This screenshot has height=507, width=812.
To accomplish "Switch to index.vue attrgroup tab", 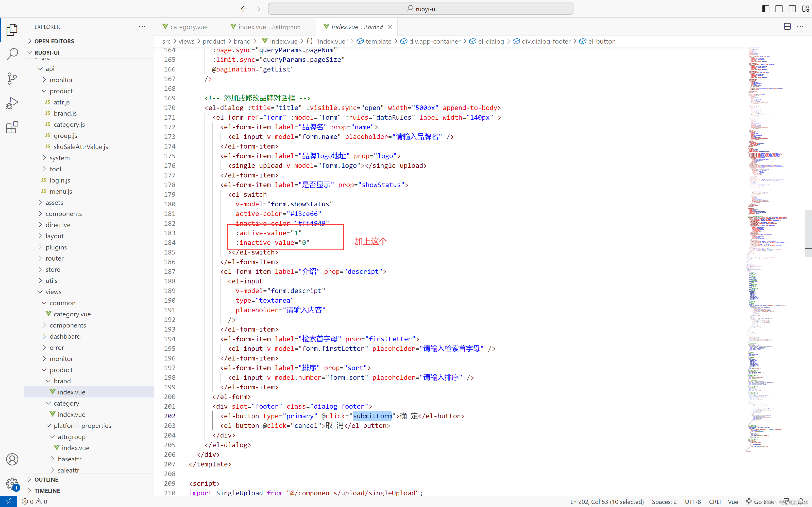I will (269, 27).
